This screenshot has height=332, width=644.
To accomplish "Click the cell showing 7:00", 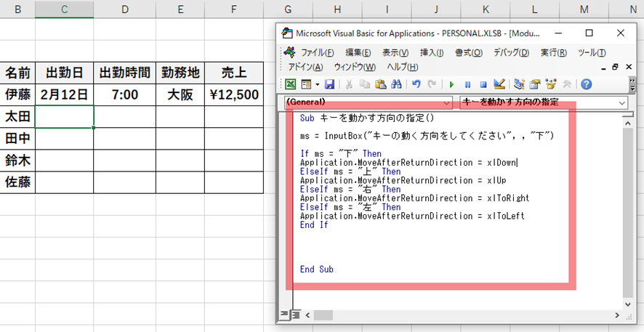I will 125,94.
